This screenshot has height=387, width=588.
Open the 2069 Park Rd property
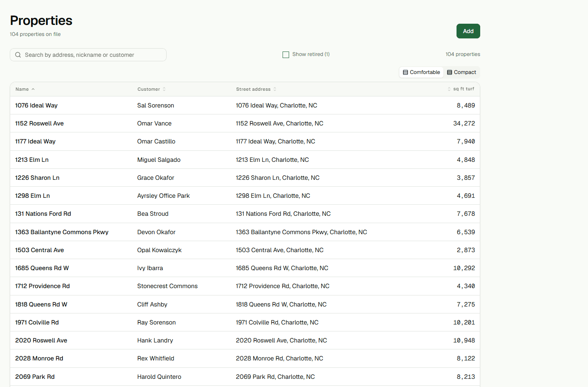(x=245, y=377)
